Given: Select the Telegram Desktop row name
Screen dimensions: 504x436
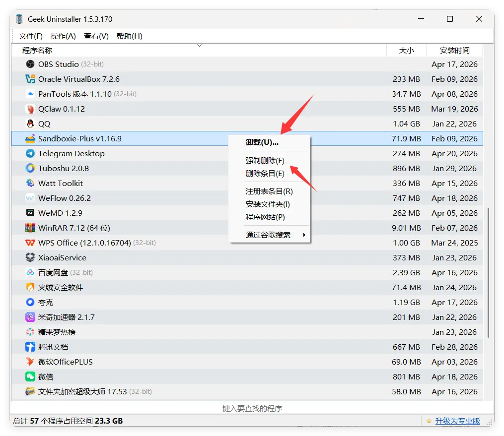Looking at the screenshot, I should pos(72,153).
